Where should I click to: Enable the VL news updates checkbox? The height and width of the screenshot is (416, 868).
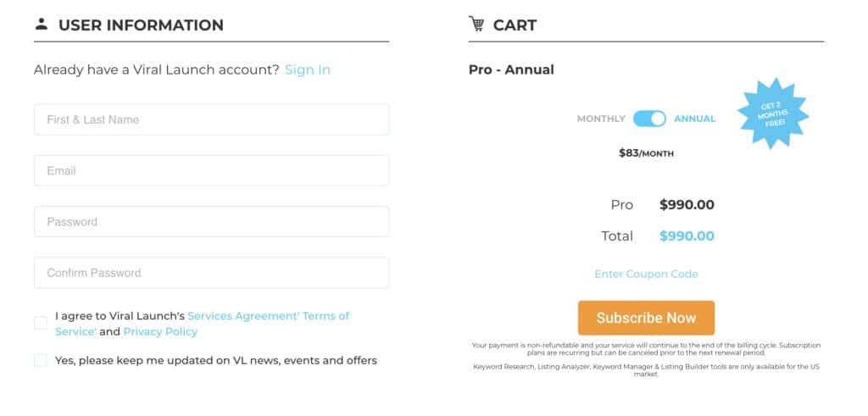click(41, 360)
